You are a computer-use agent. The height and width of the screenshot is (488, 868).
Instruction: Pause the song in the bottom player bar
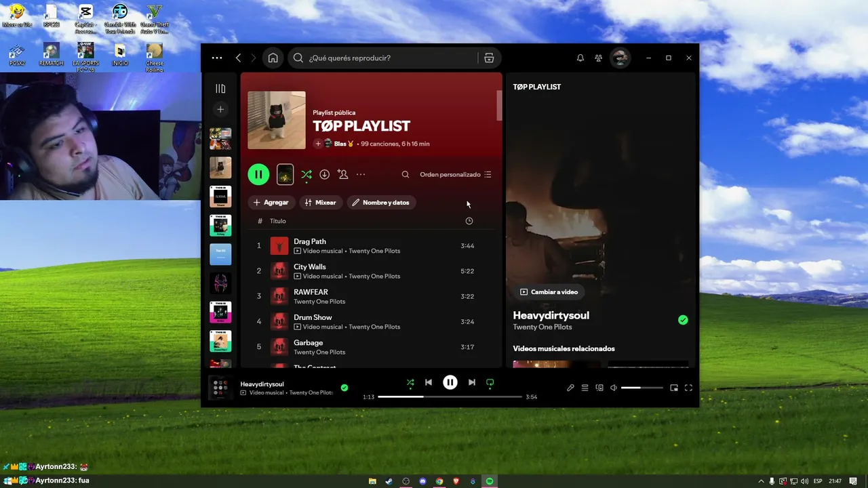(x=450, y=382)
